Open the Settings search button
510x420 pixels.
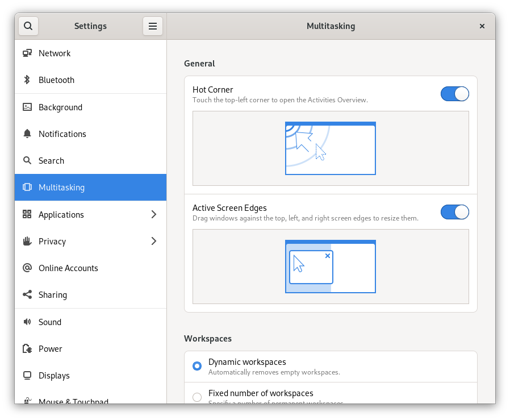pos(28,26)
